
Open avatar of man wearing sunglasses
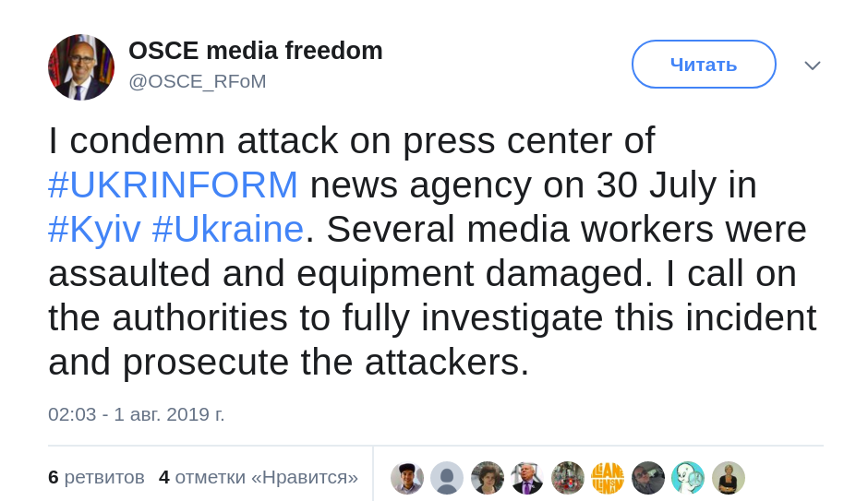pyautogui.click(x=648, y=478)
